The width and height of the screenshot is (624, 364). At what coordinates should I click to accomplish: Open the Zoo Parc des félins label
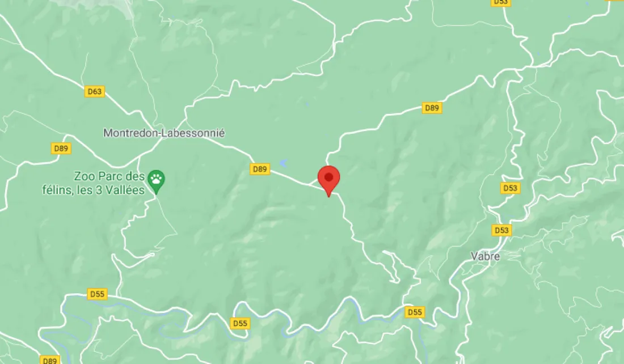coord(93,183)
